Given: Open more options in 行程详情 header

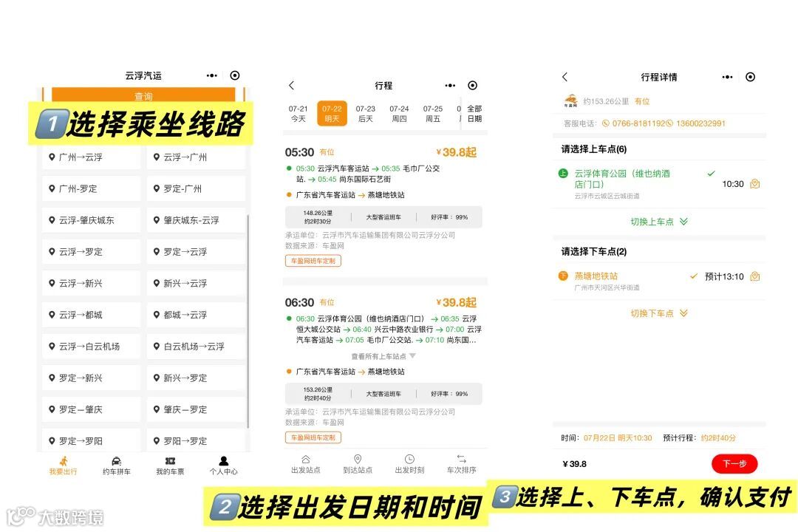Looking at the screenshot, I should pyautogui.click(x=727, y=77).
